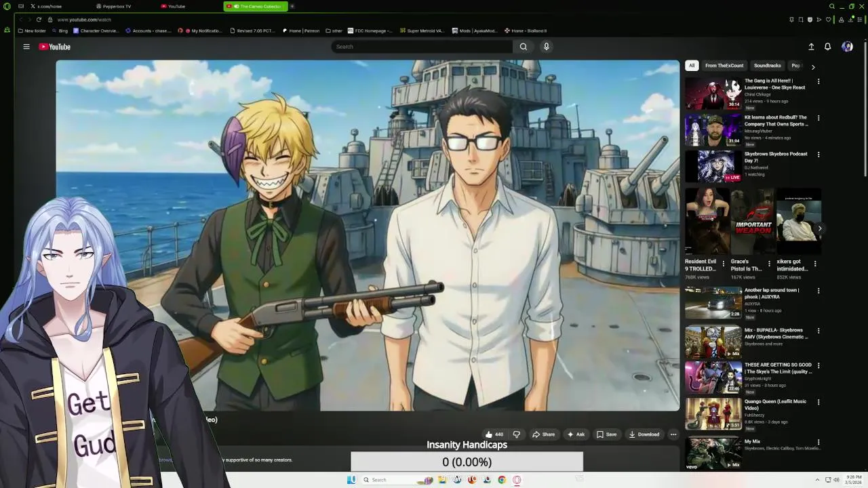The image size is (868, 488).
Task: Open The Gang is All Here thumbnail
Action: (x=713, y=94)
